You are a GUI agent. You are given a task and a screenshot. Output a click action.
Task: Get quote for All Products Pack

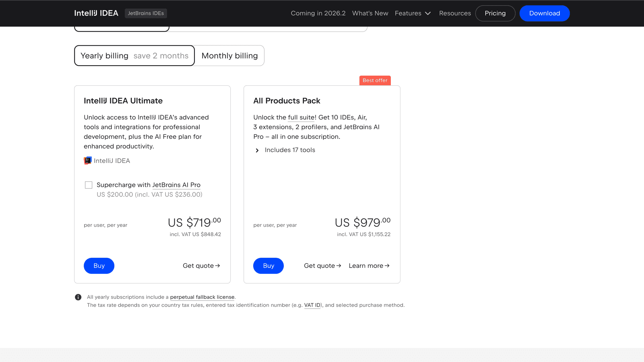click(322, 266)
